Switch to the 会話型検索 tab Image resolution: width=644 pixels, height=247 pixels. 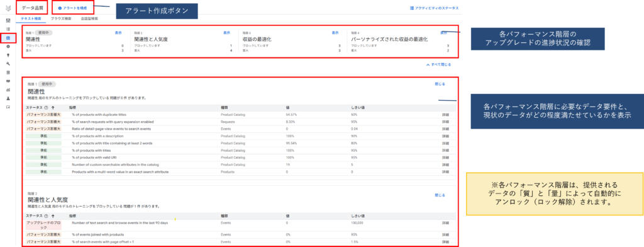(89, 18)
